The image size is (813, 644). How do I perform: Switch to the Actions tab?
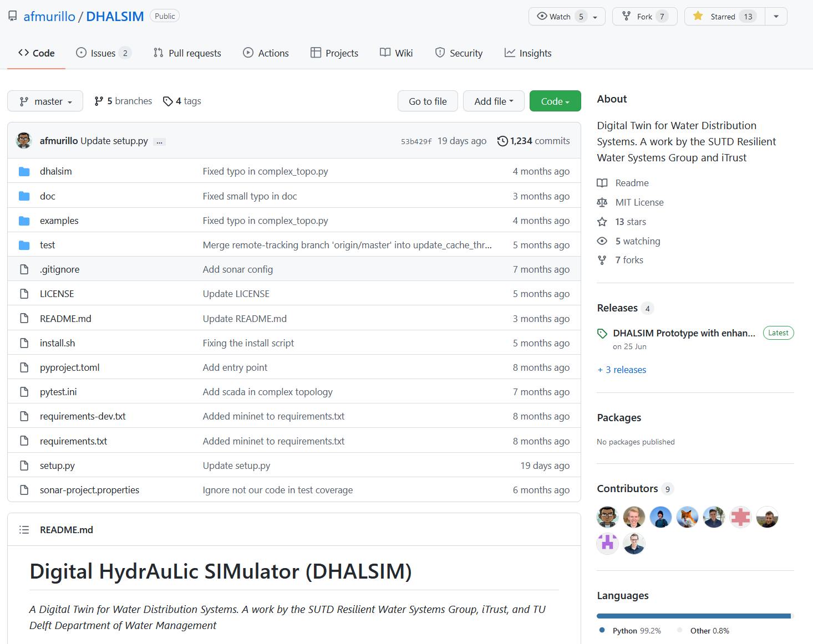tap(266, 53)
